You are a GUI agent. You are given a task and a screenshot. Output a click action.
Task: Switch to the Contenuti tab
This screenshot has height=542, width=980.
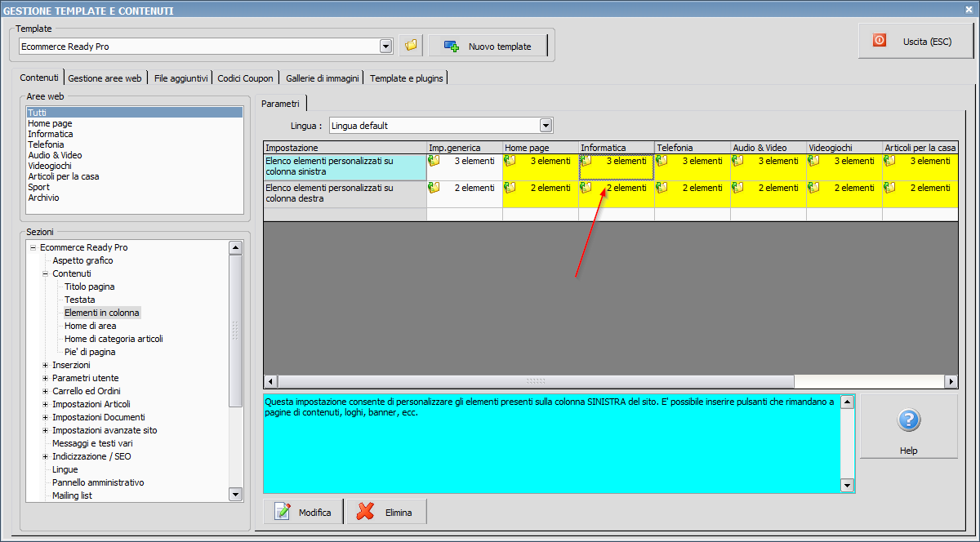pos(39,78)
